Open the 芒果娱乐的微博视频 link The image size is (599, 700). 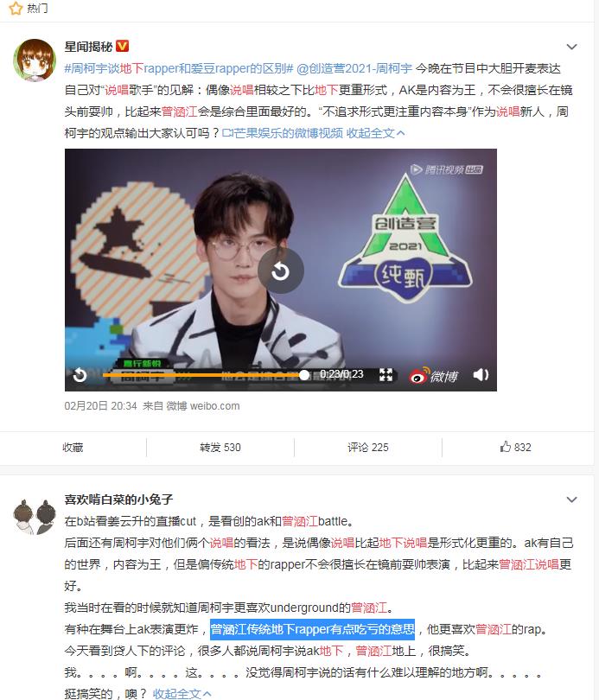tap(283, 133)
